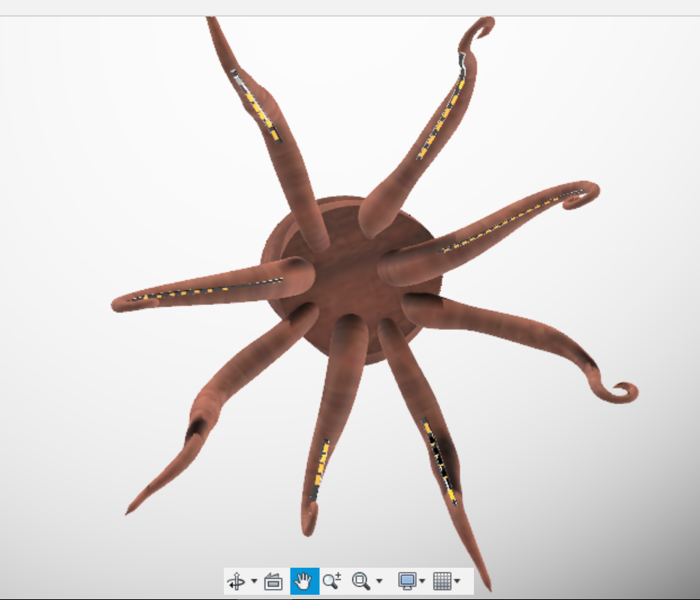The width and height of the screenshot is (700, 600).
Task: Click the Zoom Window fit icon
Action: pos(361,581)
